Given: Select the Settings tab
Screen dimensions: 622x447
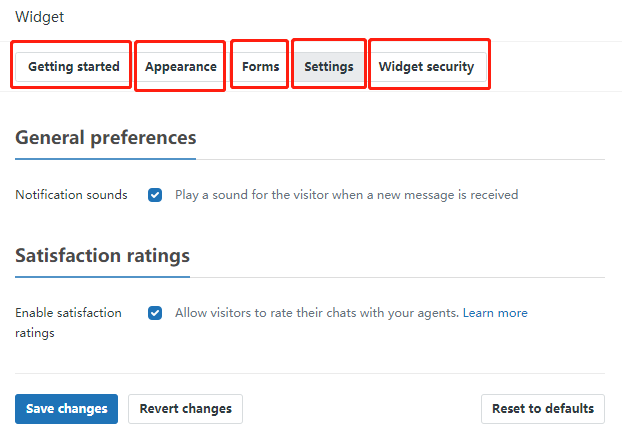Looking at the screenshot, I should click(328, 67).
